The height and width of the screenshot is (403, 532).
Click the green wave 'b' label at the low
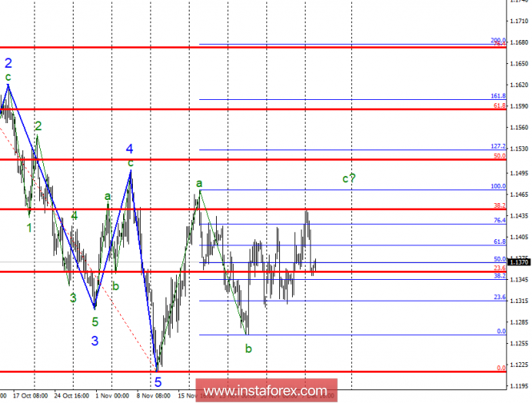point(249,348)
